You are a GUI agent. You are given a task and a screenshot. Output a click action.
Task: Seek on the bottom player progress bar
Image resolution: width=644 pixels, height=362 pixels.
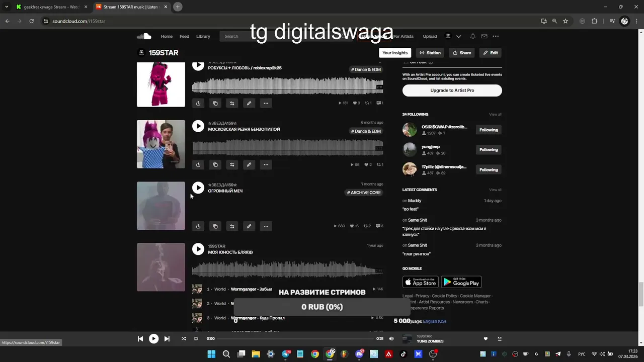pyautogui.click(x=296, y=339)
